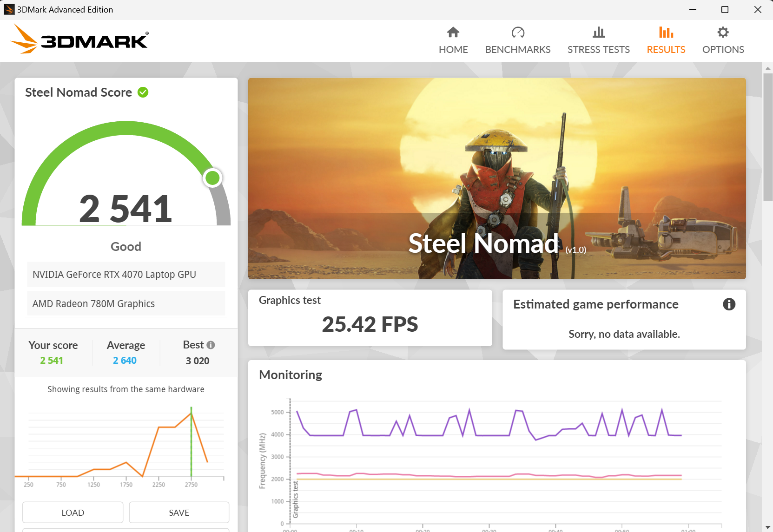Go to the Home tab icon
This screenshot has height=532, width=773.
(453, 32)
